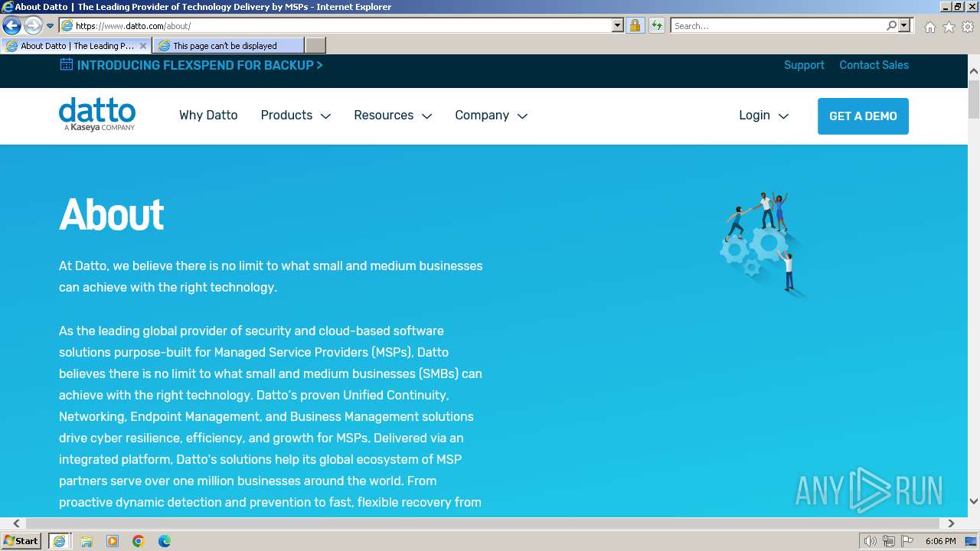The image size is (980, 551).
Task: Click the search magnifier icon
Action: pyautogui.click(x=891, y=25)
